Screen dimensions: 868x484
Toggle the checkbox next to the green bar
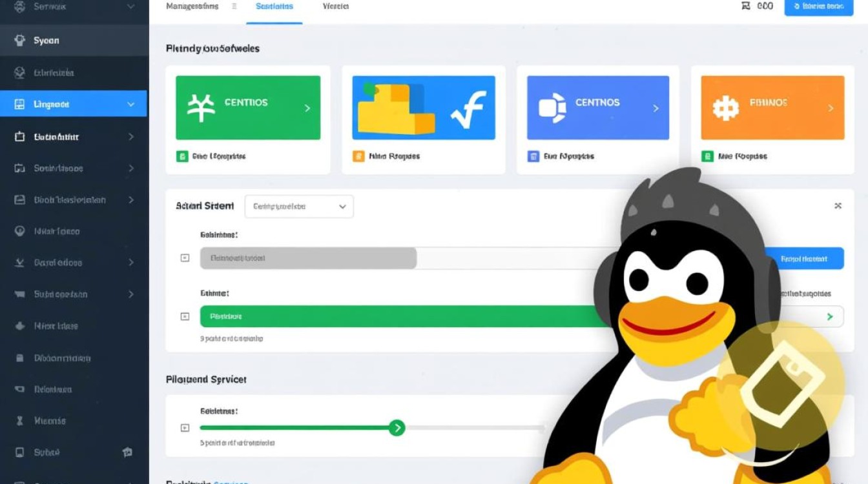coord(185,317)
